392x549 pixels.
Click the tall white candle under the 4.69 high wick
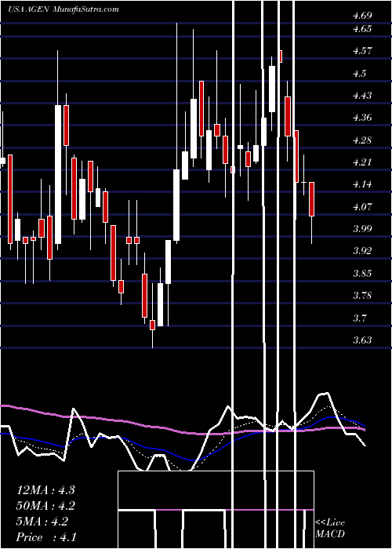pyautogui.click(x=176, y=205)
